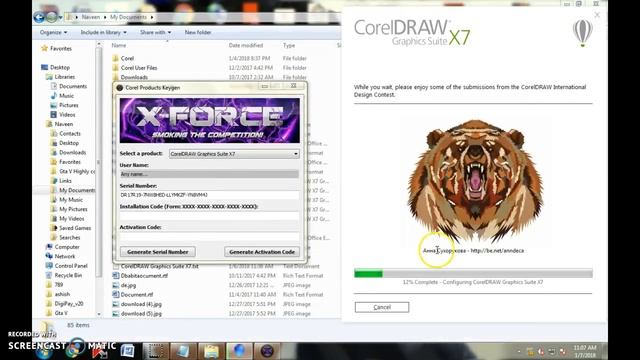Focus the Serial Number field in the Keygen
Screen dimensions: 640x360
[209, 195]
